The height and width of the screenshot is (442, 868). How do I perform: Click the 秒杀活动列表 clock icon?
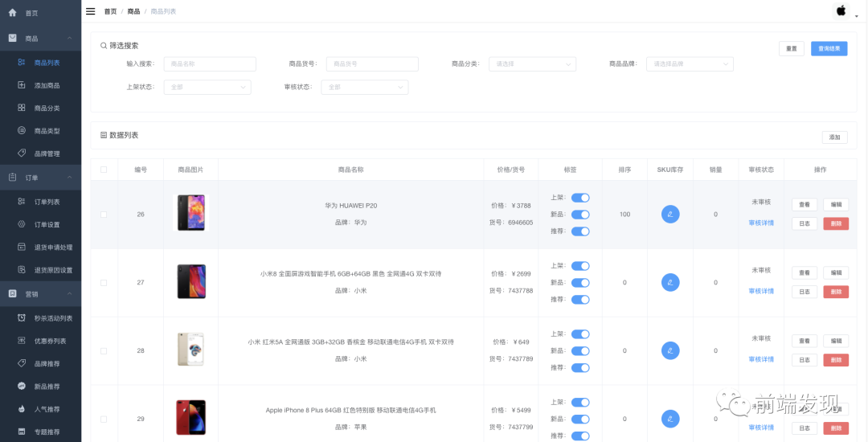point(22,318)
